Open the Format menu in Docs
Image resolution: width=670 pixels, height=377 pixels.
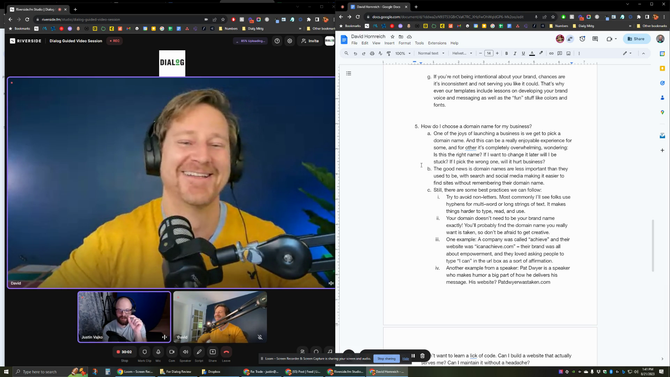pos(404,43)
